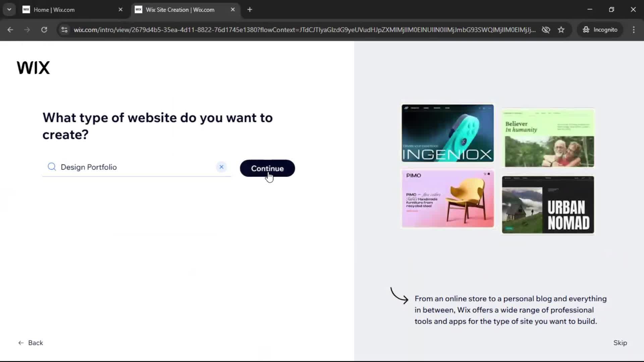Click the browser back arrow
This screenshot has width=644, height=362.
tap(10, 29)
